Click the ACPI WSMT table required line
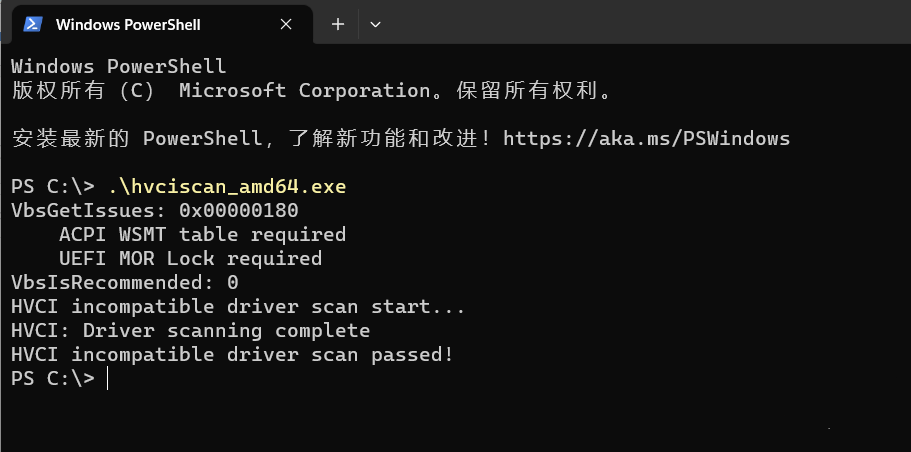The height and width of the screenshot is (452, 911). [202, 234]
